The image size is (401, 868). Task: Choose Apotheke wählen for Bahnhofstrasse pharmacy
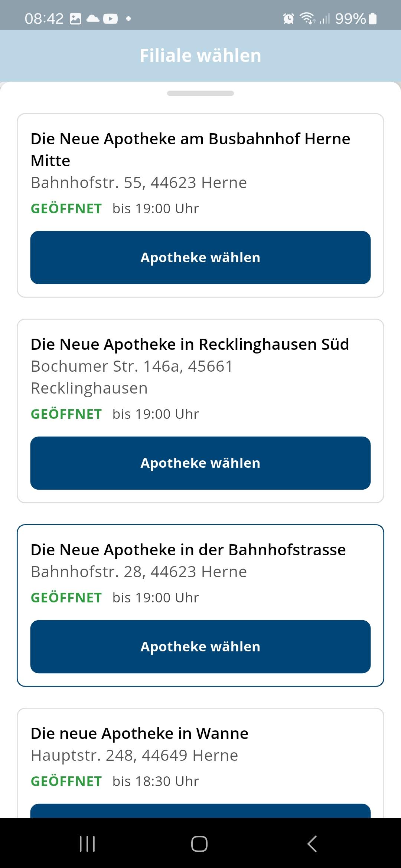tap(200, 647)
